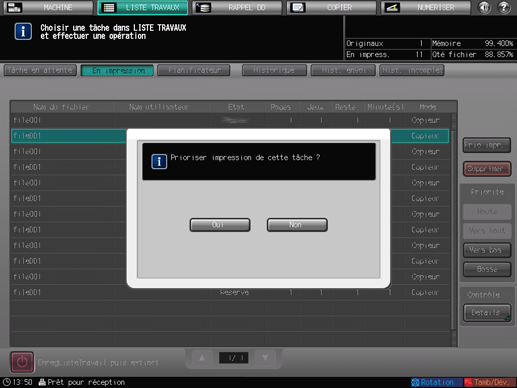
Task: Click the red Supprimer button
Action: click(487, 169)
